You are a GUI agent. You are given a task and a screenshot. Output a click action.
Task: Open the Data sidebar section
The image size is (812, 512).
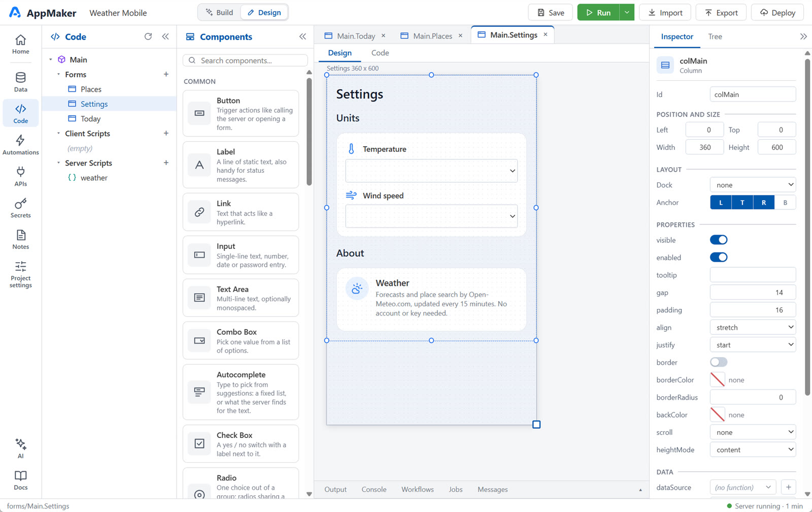point(20,82)
